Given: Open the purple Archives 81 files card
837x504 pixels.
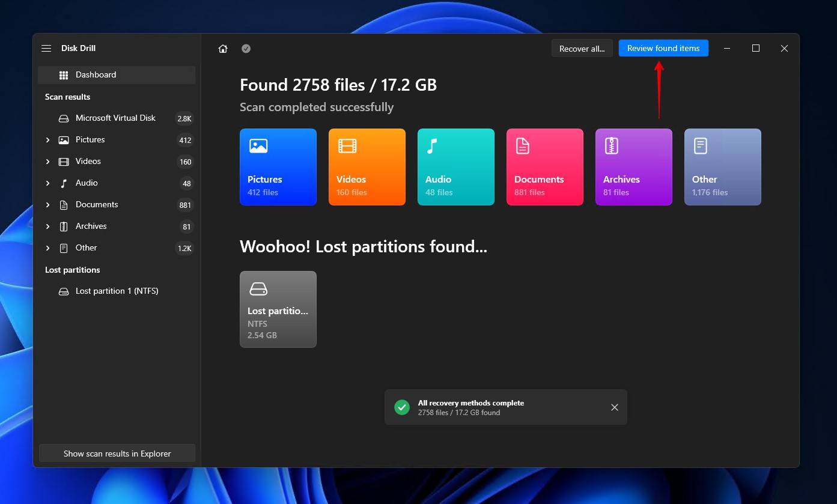Looking at the screenshot, I should [634, 167].
